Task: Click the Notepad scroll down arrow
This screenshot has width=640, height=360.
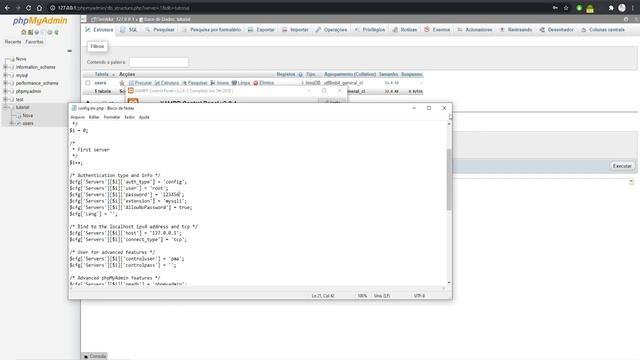Action: point(449,282)
